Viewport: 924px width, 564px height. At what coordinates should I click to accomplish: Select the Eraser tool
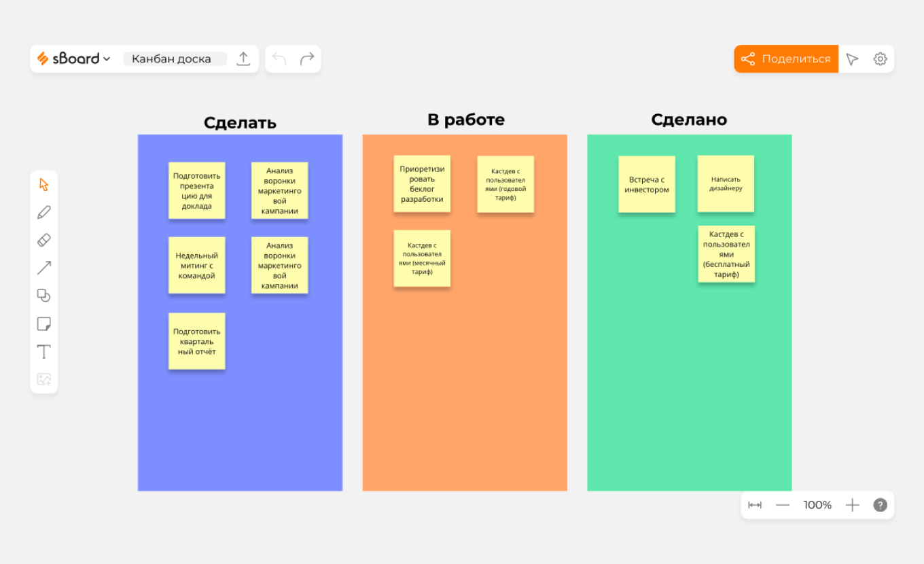43,240
